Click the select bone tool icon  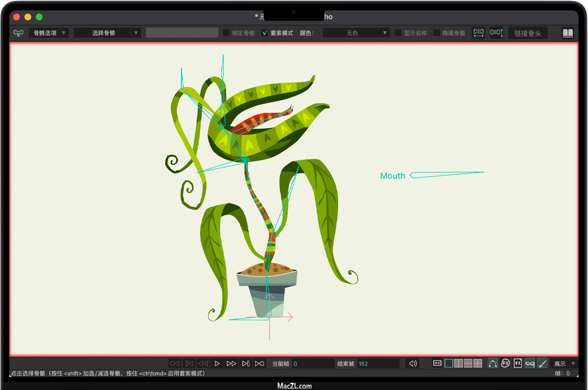18,33
